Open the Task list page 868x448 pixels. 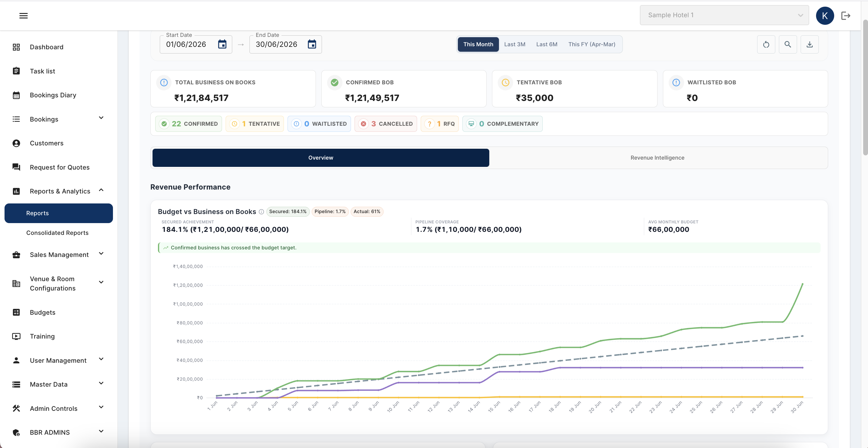click(x=43, y=71)
